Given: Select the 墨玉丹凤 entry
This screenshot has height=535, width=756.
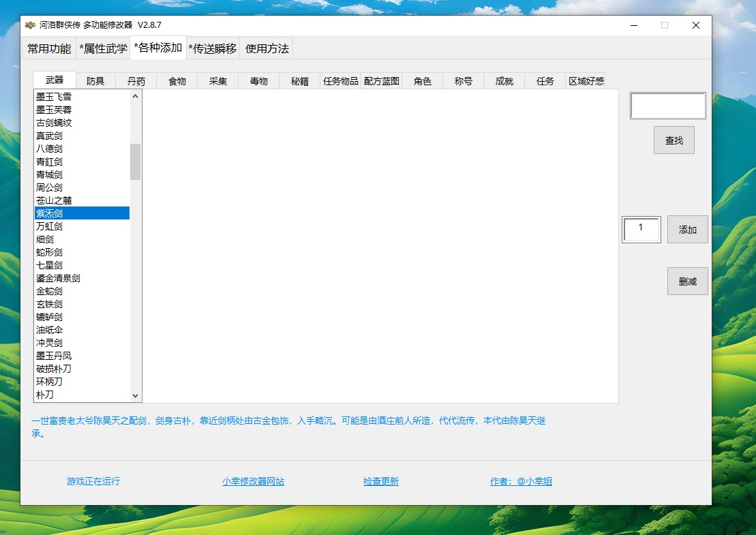Looking at the screenshot, I should click(x=82, y=356).
